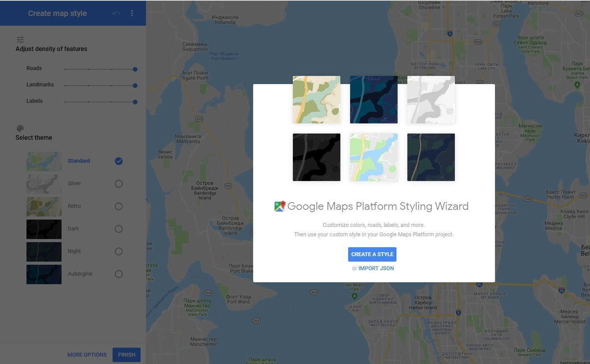Click the standard colorful preview tile in dialog
This screenshot has height=364, width=590.
coord(374,157)
